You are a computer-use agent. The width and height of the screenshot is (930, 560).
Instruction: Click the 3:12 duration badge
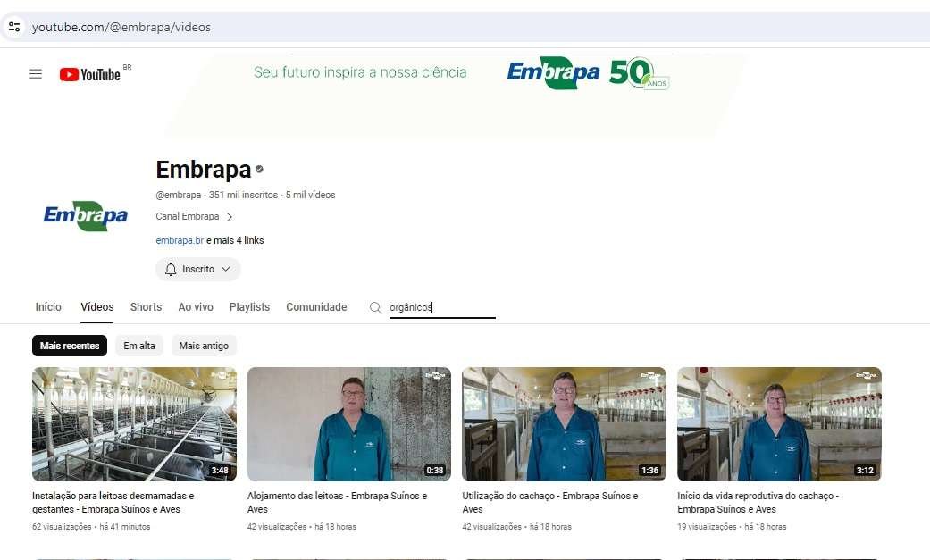pyautogui.click(x=865, y=471)
